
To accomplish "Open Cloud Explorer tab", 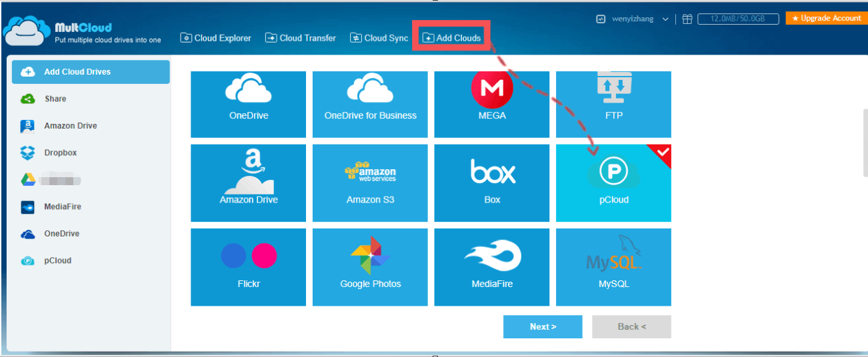I will 216,38.
